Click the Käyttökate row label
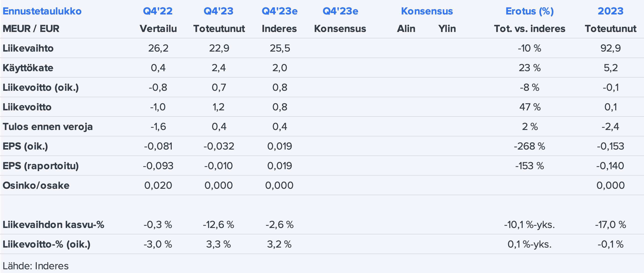Screen dimensions: 644x273 (28, 68)
